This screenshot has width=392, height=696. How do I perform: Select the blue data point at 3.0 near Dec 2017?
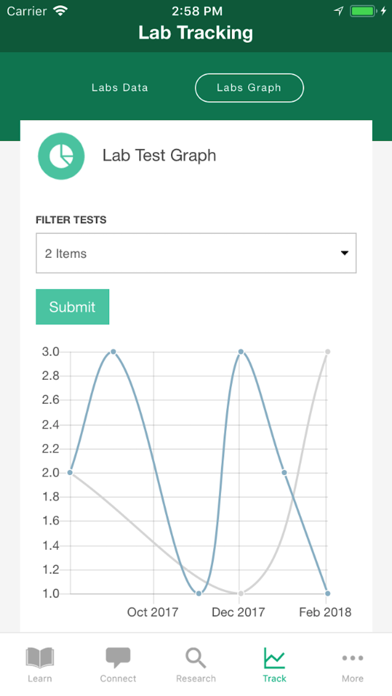click(241, 352)
